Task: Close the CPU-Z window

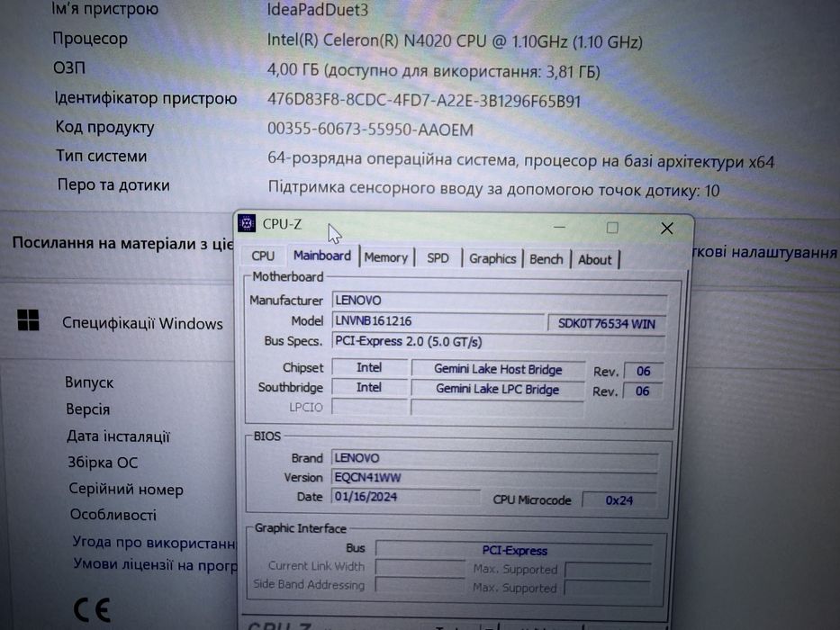Action: pos(667,229)
